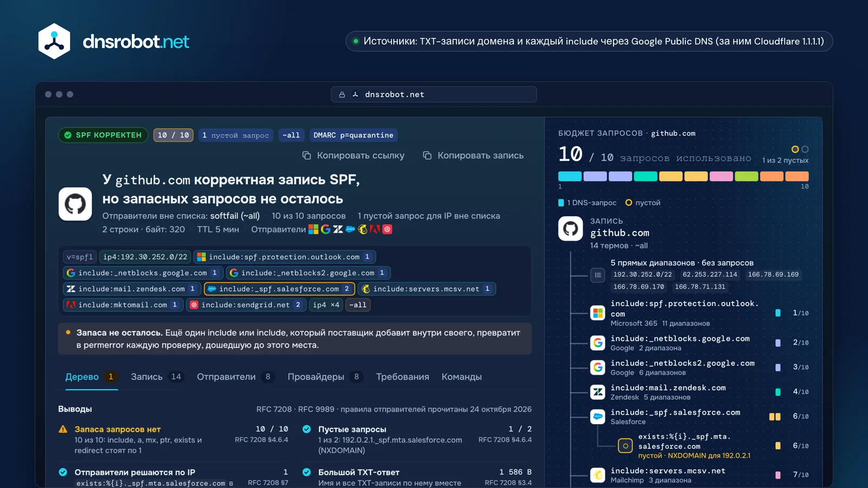This screenshot has width=868, height=488.
Task: Click Microsoft icon of spf.protection.outlook tree node
Action: (x=598, y=313)
